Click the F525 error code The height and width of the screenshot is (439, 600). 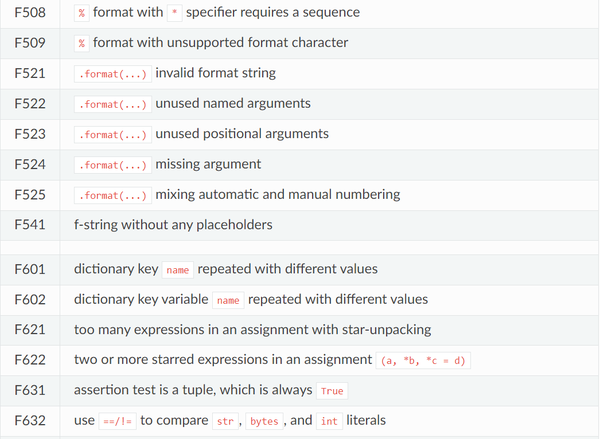click(x=30, y=194)
